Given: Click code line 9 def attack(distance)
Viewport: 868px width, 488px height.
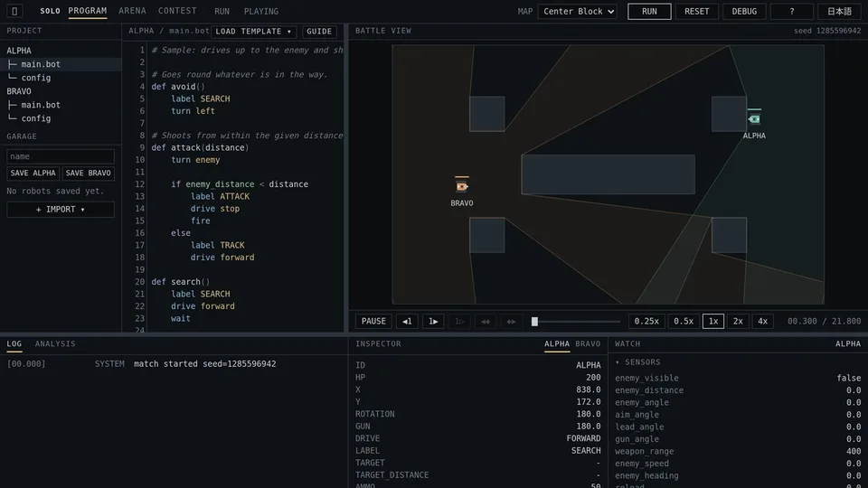Looking at the screenshot, I should (x=200, y=147).
